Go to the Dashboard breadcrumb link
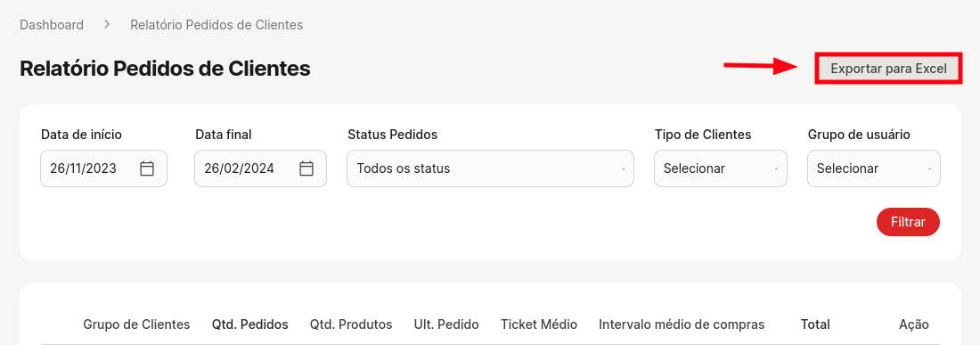Screen dimensions: 980x345 point(52,25)
